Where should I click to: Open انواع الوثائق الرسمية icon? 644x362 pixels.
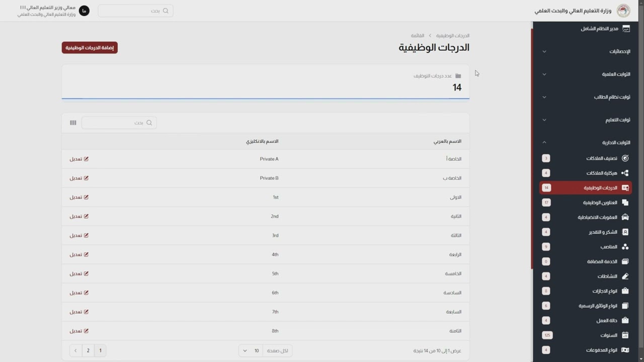(625, 306)
